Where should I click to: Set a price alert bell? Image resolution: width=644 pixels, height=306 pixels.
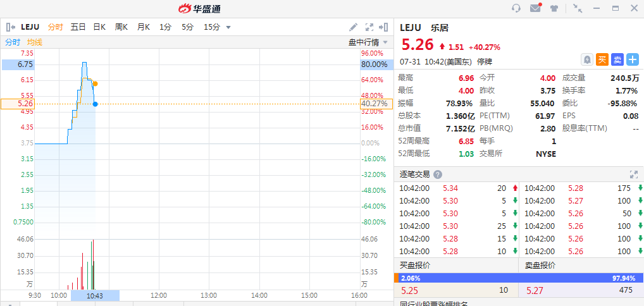point(587,59)
